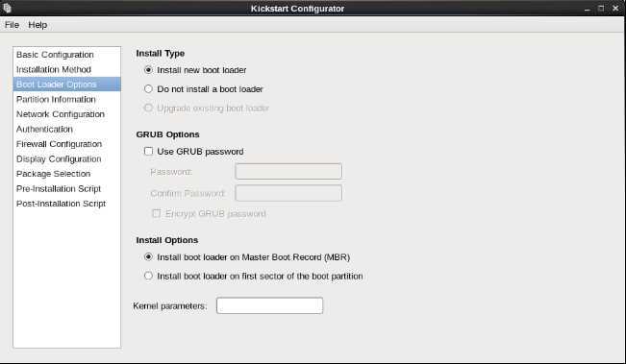
Task: Open Pre-Installation Script section
Action: 66,188
